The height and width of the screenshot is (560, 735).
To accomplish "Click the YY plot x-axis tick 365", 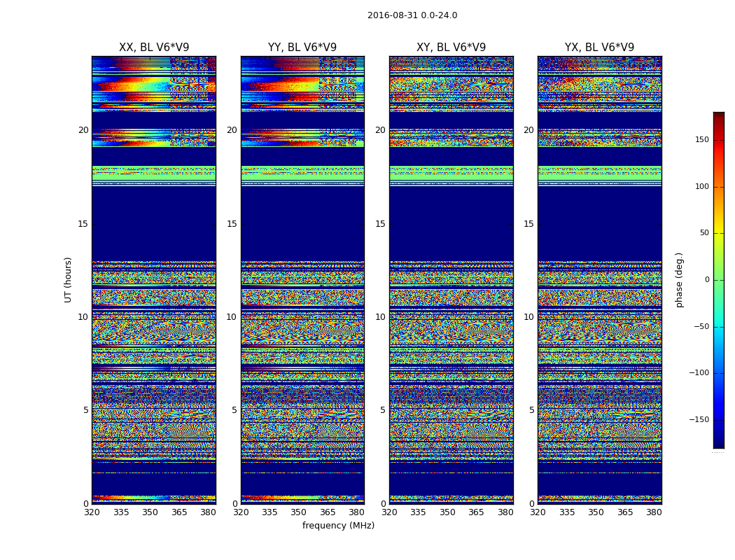I will coord(328,512).
